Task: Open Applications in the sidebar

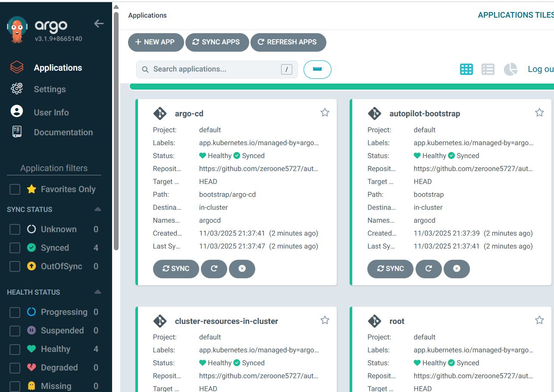Action: tap(58, 68)
